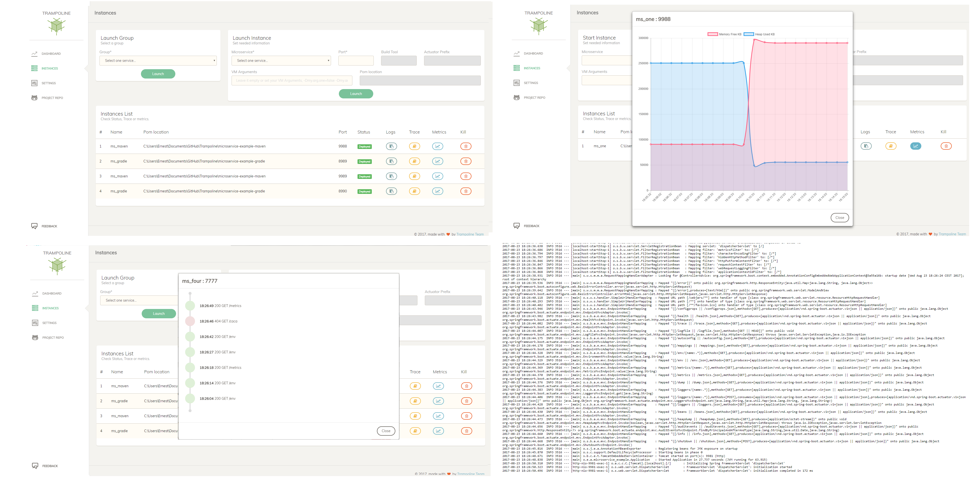
Task: Kill the ms_gradle instance on port 8990
Action: 466,191
